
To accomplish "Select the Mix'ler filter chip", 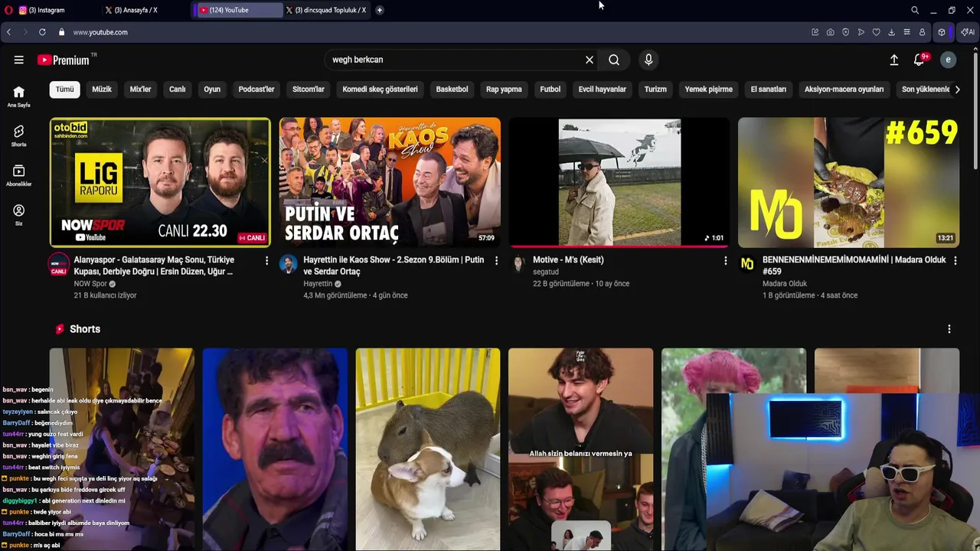I will point(141,90).
